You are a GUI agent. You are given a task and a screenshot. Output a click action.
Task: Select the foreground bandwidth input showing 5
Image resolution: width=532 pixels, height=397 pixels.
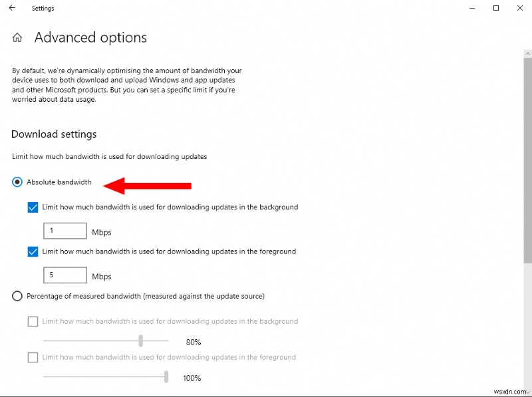pos(65,275)
